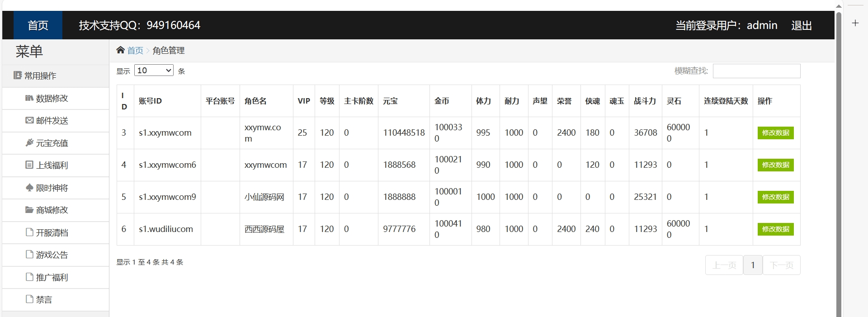Open the 游戏公告 menu item
The image size is (868, 317).
[x=56, y=255]
